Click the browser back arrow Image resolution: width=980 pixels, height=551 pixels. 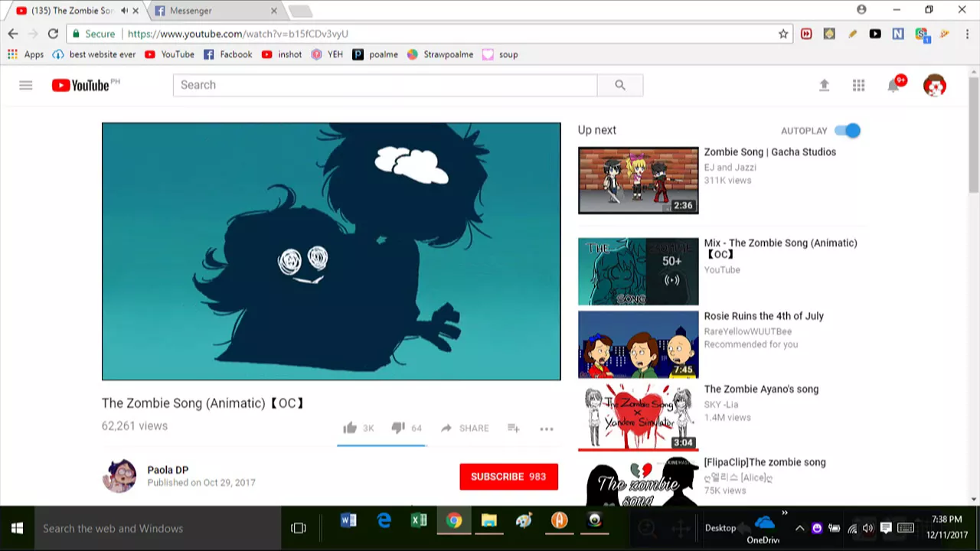[x=13, y=34]
